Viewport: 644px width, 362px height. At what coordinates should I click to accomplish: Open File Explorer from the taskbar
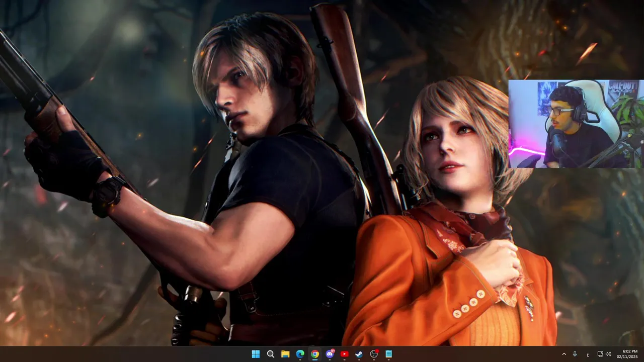pos(285,354)
